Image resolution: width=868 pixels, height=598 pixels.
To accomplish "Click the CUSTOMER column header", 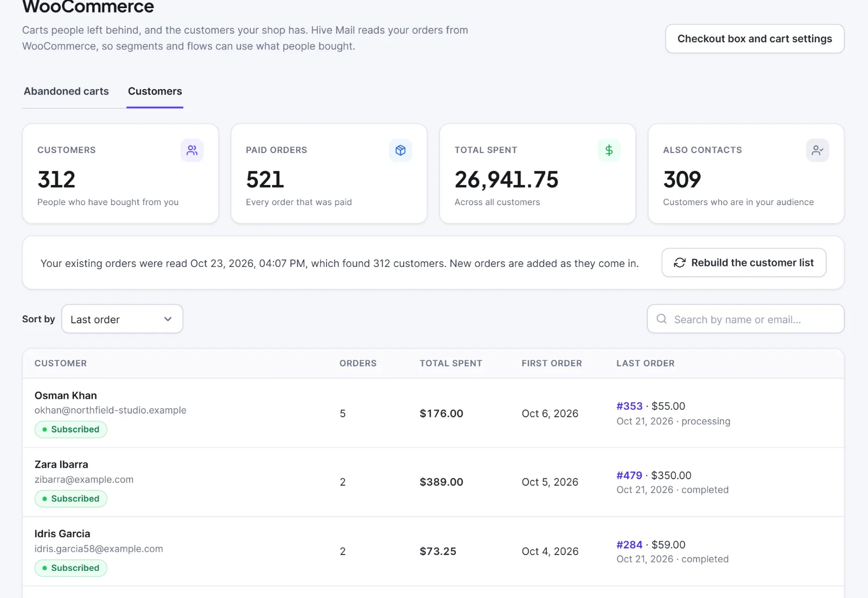I will [61, 364].
